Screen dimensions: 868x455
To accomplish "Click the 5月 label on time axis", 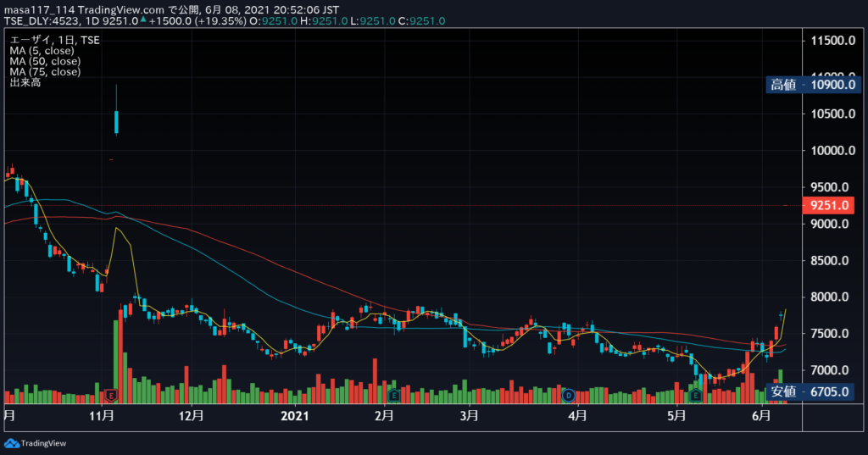I will coord(676,415).
